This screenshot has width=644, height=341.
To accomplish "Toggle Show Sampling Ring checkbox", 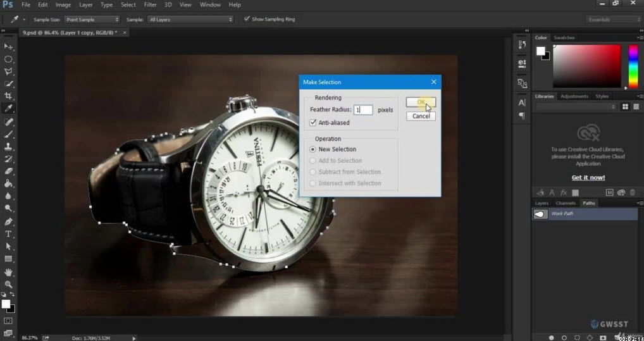I will pos(247,19).
